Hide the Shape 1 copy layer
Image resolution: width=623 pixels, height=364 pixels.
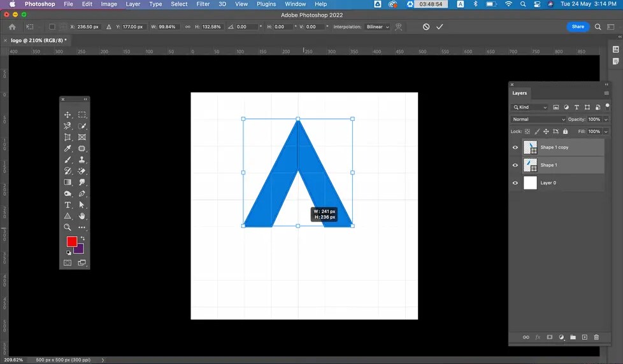pyautogui.click(x=515, y=147)
